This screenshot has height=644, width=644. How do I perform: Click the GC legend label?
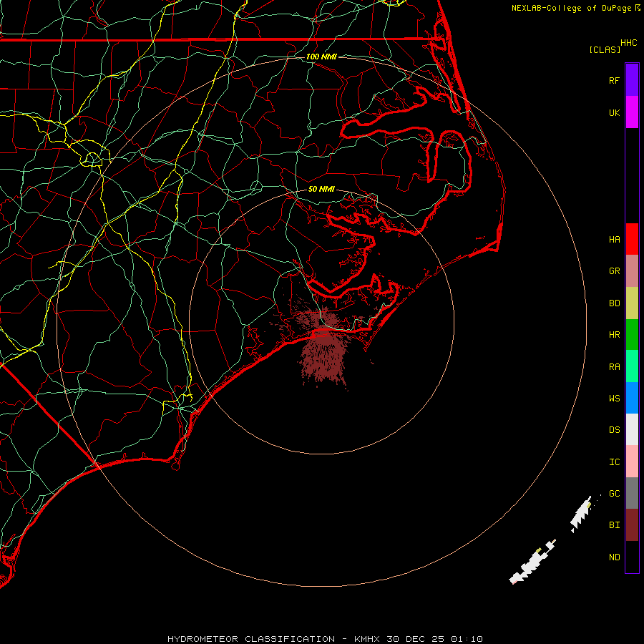614,493
